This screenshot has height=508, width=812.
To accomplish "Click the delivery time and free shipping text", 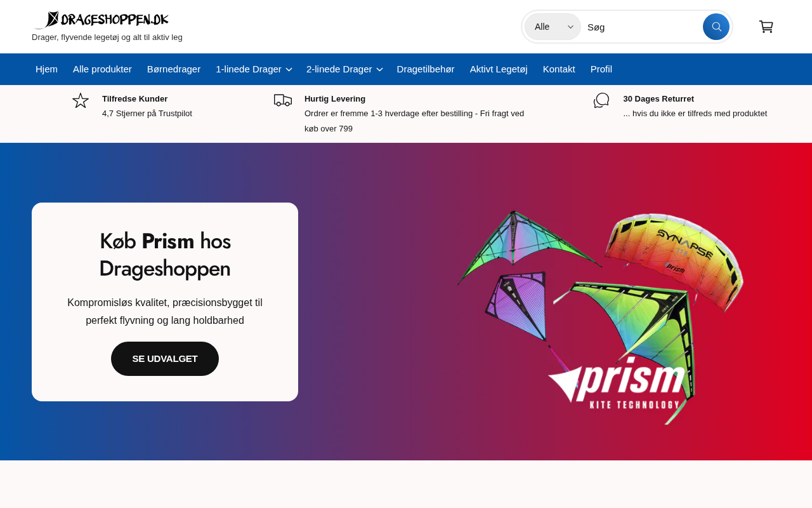I will pyautogui.click(x=414, y=121).
